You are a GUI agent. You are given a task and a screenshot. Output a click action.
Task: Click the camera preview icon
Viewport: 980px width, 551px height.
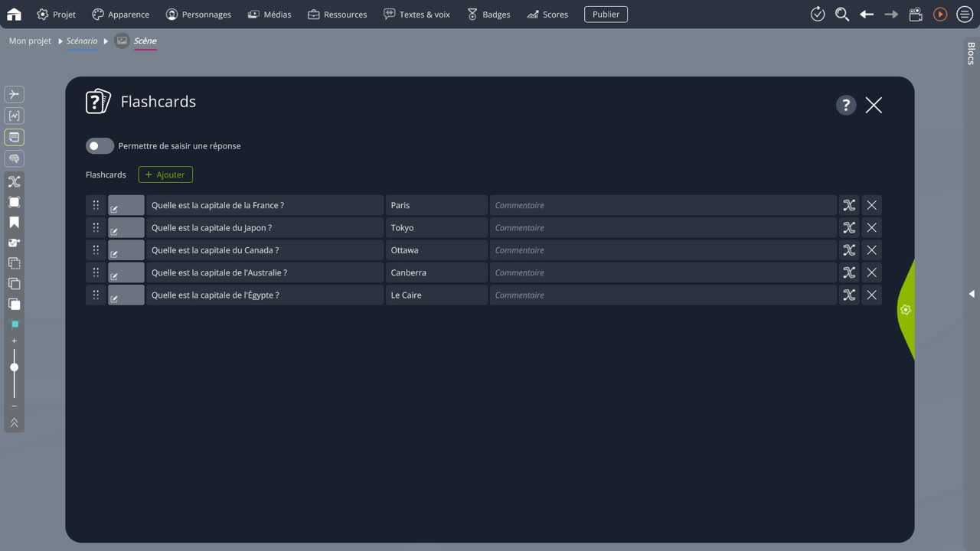coord(916,14)
